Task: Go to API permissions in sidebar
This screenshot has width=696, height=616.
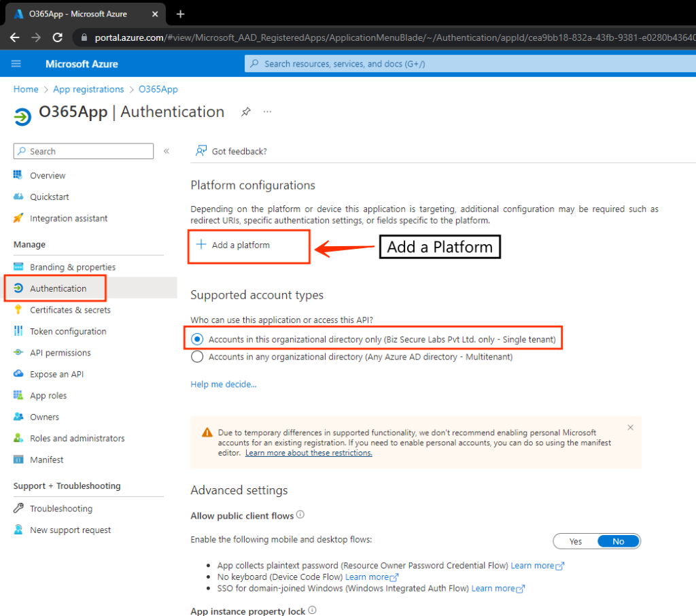Action: pyautogui.click(x=60, y=353)
